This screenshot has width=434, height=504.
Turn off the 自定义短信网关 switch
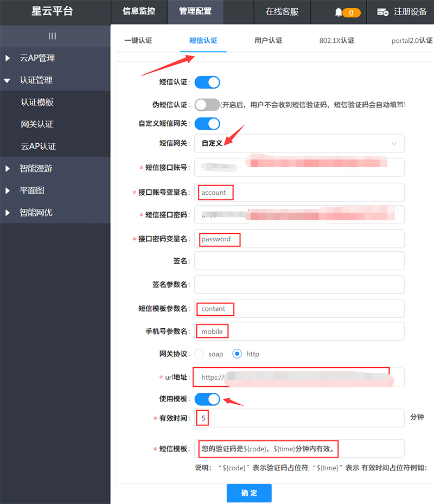point(206,124)
